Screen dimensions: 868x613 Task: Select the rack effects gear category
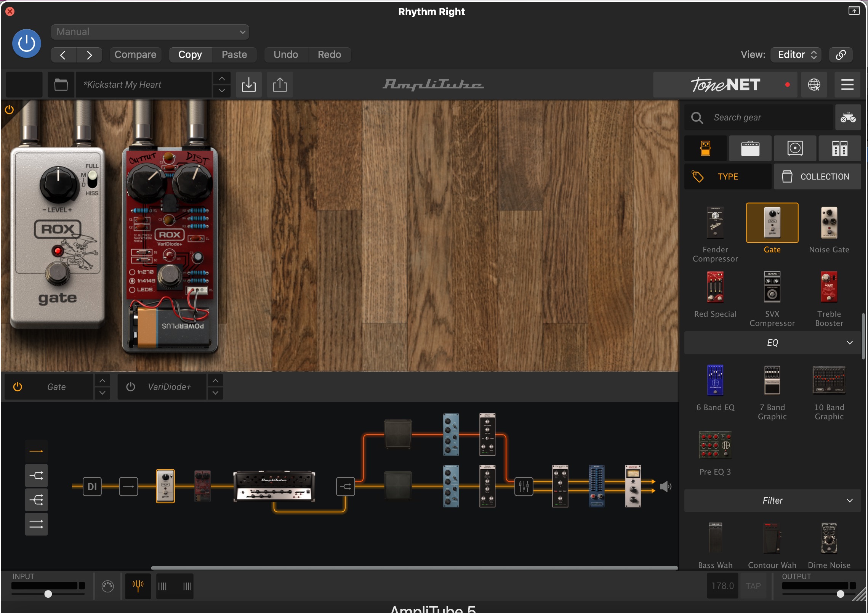(x=840, y=148)
